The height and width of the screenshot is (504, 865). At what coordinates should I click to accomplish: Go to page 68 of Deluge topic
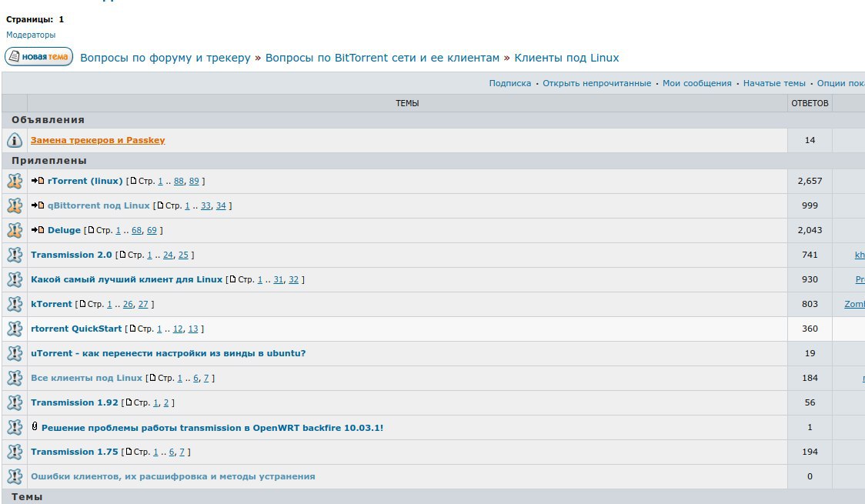point(137,231)
